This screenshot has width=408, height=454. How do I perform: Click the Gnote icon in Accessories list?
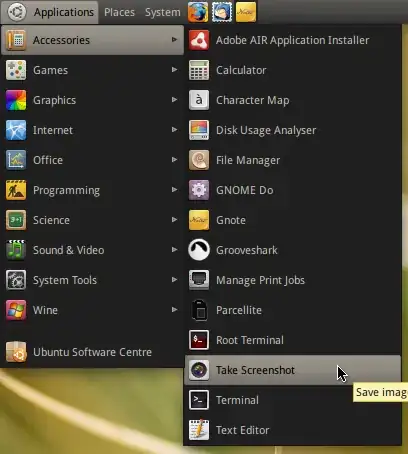pos(199,220)
